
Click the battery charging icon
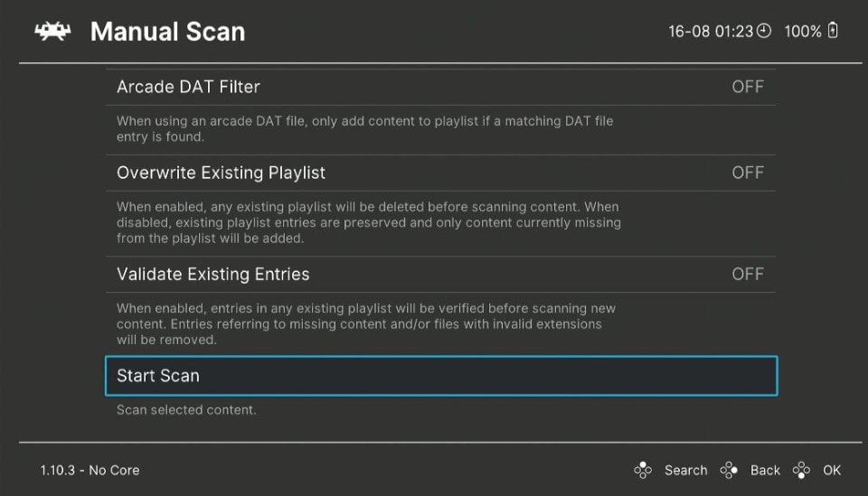(x=833, y=31)
